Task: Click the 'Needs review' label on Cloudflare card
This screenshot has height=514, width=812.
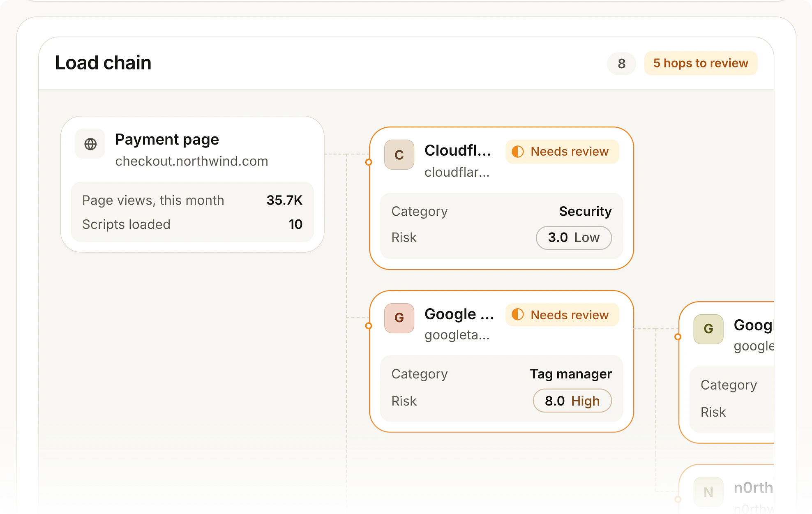Action: [x=570, y=152]
